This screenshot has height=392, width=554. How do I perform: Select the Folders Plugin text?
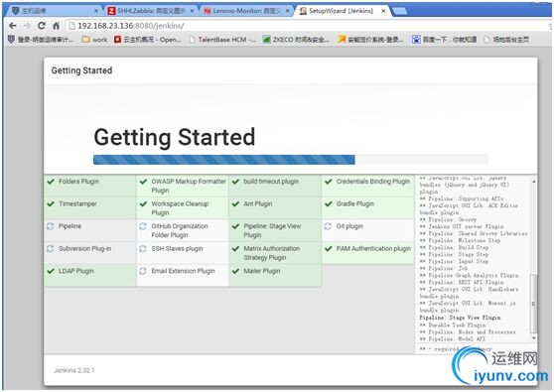[78, 182]
